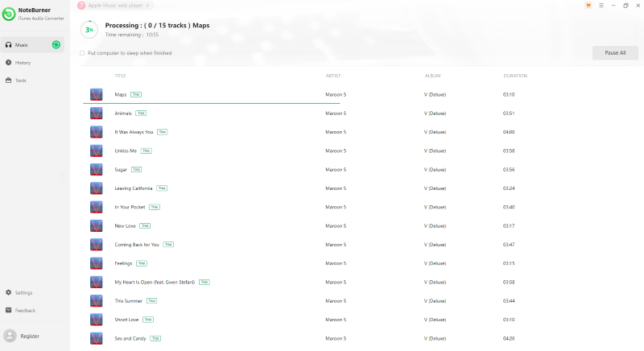
Task: Click the 3% progress circle indicator
Action: click(89, 30)
